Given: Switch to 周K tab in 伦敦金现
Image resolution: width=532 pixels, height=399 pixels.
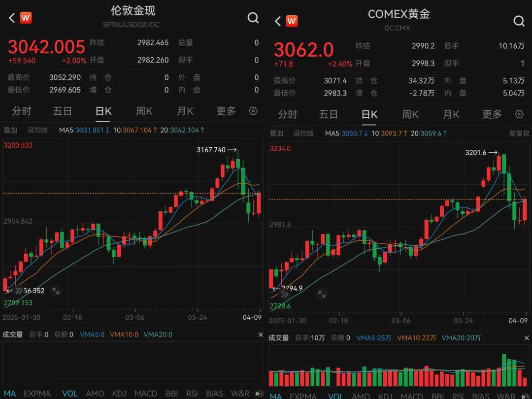Looking at the screenshot, I should (x=144, y=111).
